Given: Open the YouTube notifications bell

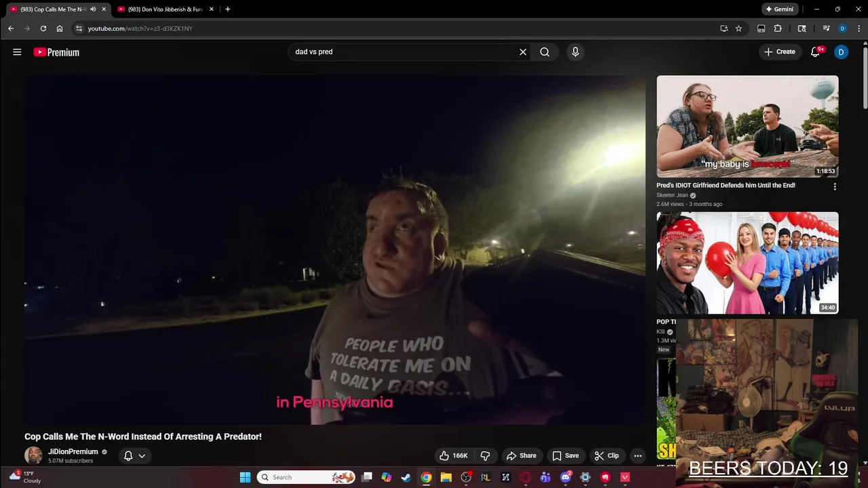Looking at the screenshot, I should [816, 52].
